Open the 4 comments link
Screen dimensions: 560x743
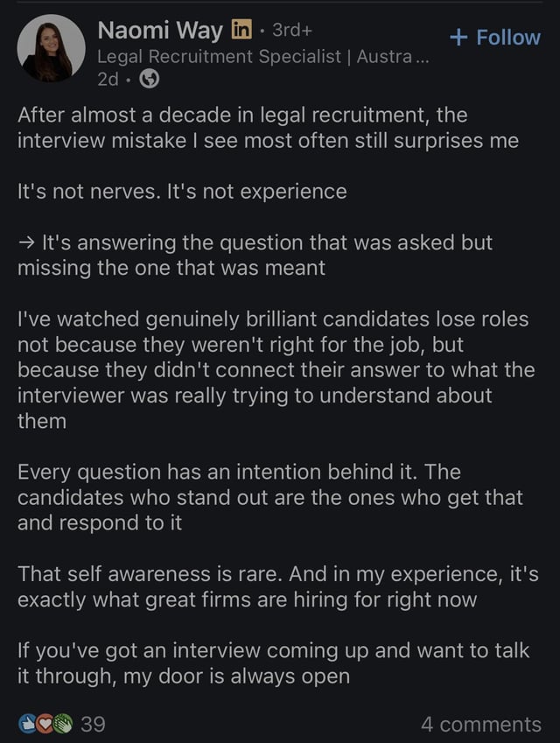point(481,725)
